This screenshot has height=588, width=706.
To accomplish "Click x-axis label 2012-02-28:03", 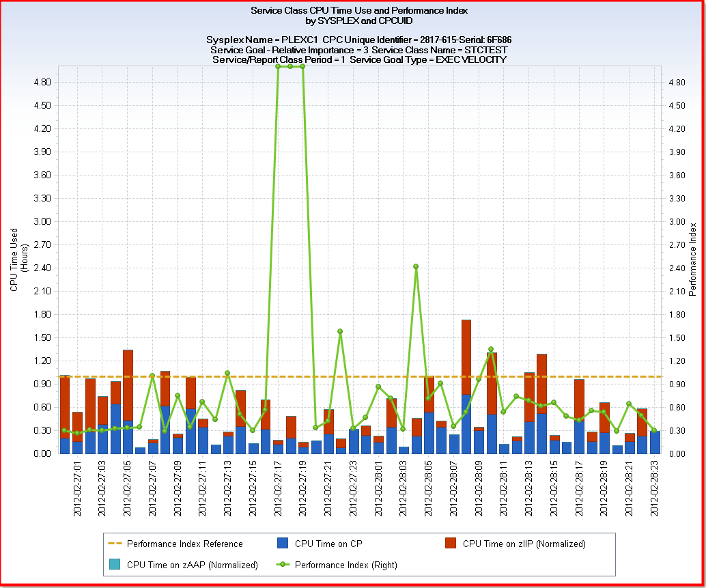I will (403, 488).
